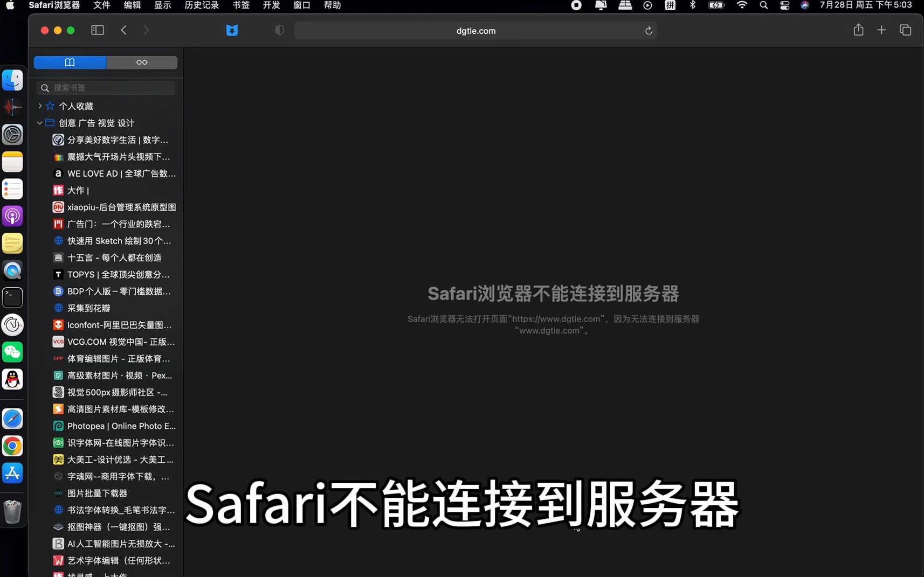Viewport: 924px width, 577px height.
Task: Open the 开发 menu
Action: 271,5
